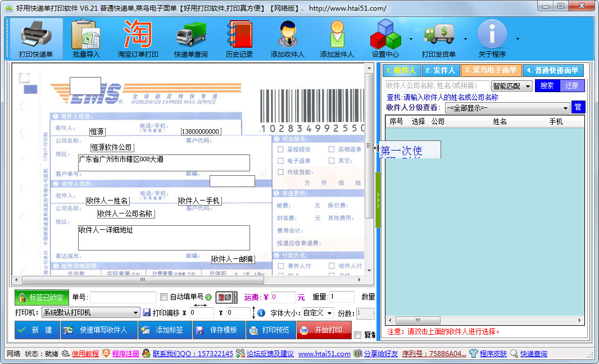Image resolution: width=599 pixels, height=364 pixels.
Task: Toggle the 复制 checkbox near print button
Action: [357, 335]
